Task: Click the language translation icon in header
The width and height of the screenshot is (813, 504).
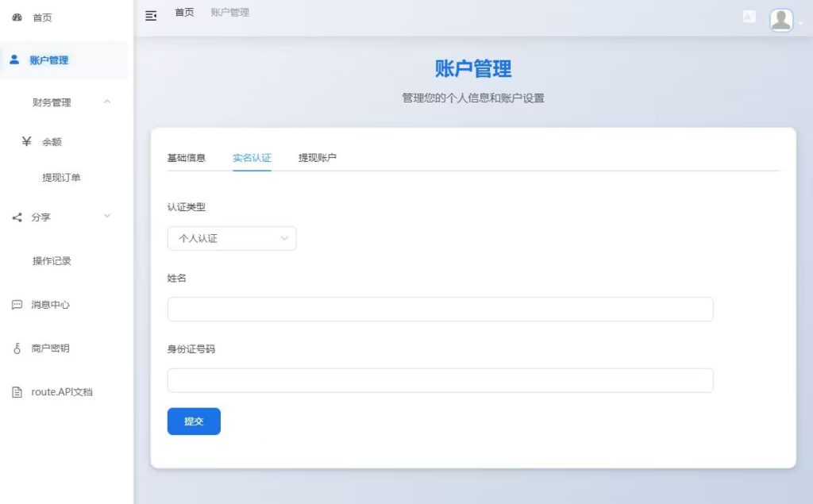Action: (x=749, y=17)
